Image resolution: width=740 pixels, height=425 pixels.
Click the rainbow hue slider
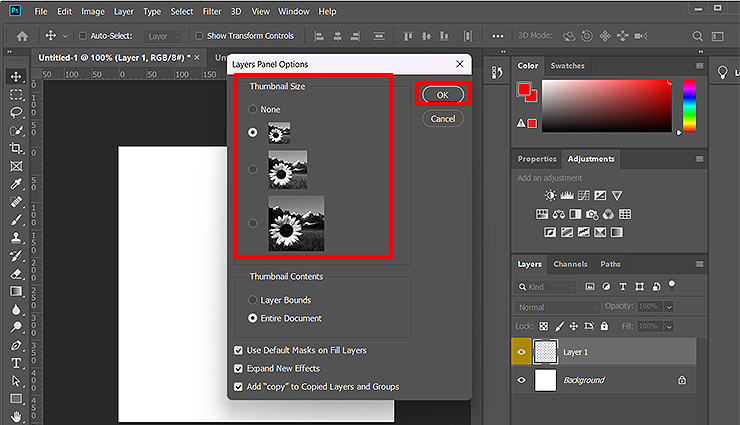coord(689,106)
